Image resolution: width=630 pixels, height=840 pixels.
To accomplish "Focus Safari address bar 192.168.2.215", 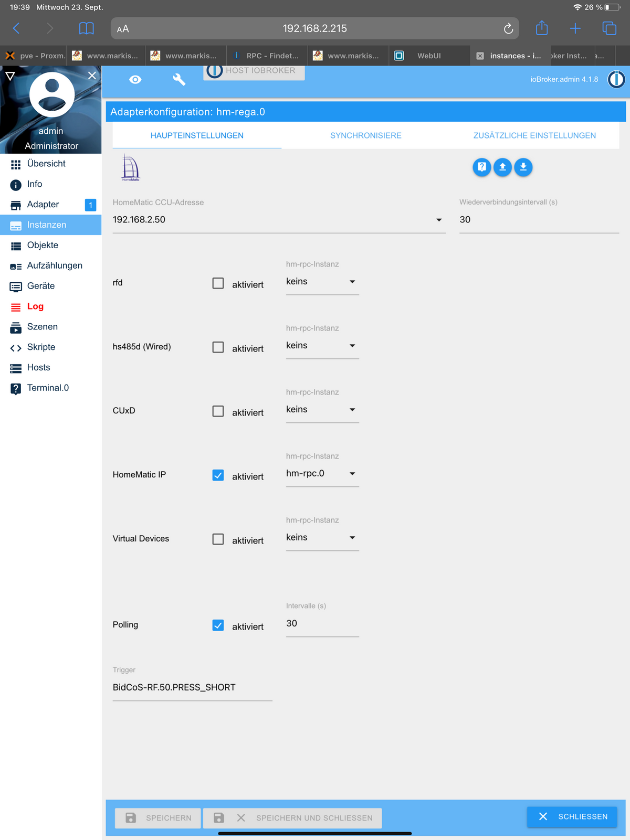I will (x=315, y=28).
